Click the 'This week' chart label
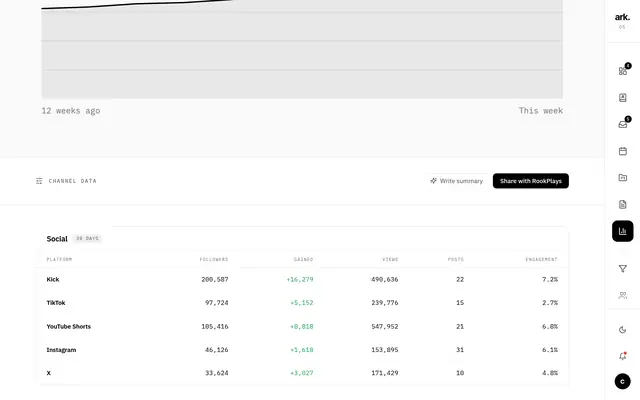640x400 pixels. coord(541,111)
